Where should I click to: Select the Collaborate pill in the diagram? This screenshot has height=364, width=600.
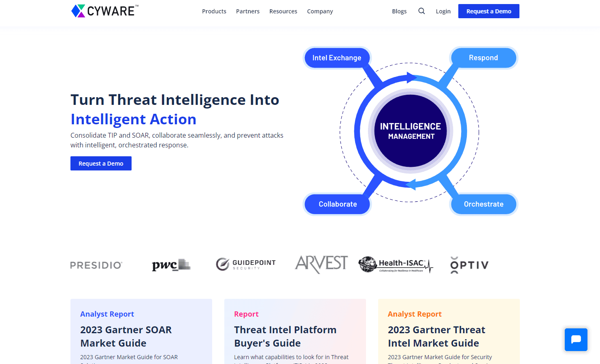pos(338,204)
